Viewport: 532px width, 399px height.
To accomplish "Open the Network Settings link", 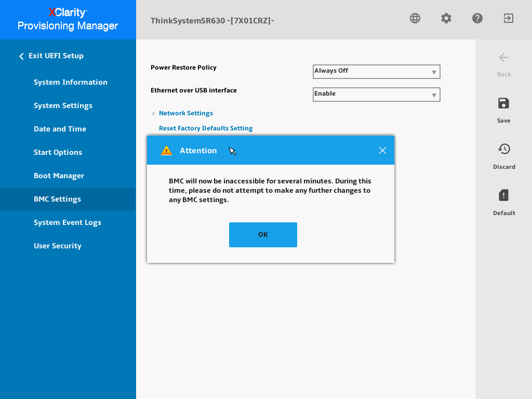I will coord(186,113).
